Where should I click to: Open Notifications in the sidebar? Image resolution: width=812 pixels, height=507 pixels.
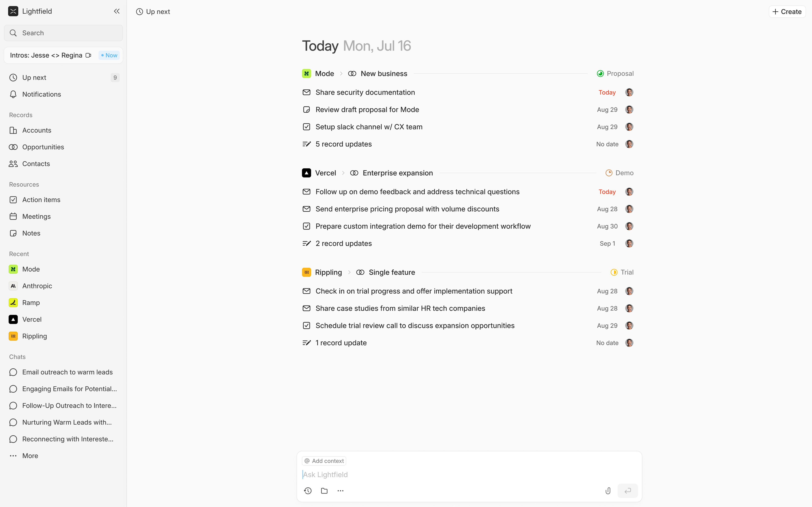[x=41, y=94]
